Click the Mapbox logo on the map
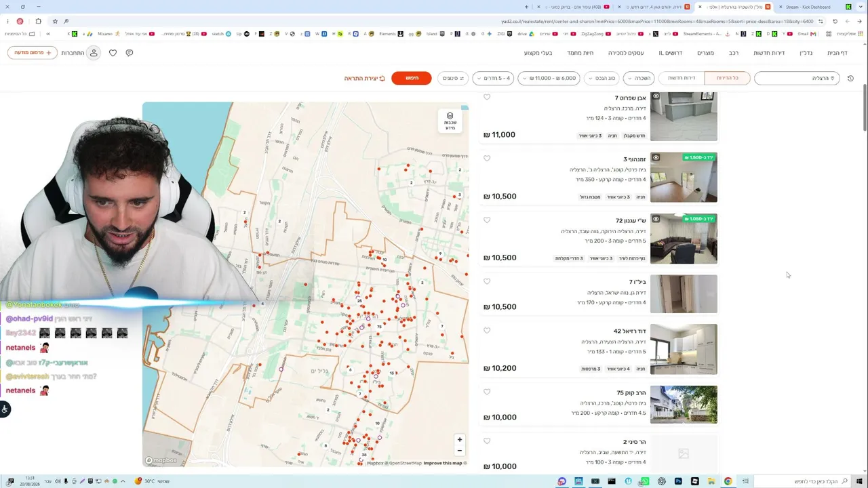Viewport: 868px width, 488px height. click(161, 460)
